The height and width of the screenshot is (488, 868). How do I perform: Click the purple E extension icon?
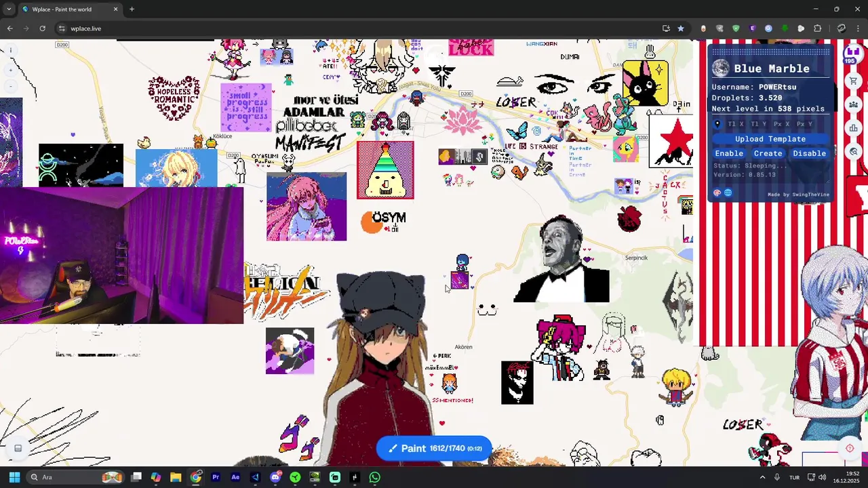752,28
